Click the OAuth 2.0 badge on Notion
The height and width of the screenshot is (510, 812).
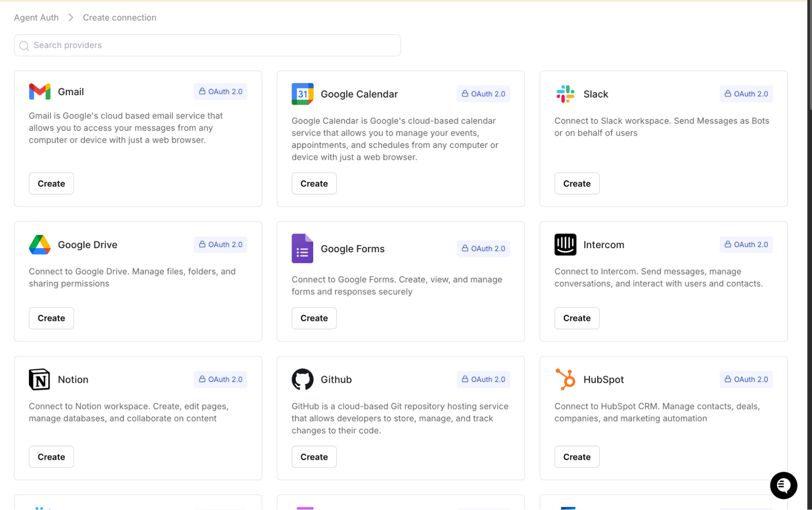coord(221,379)
